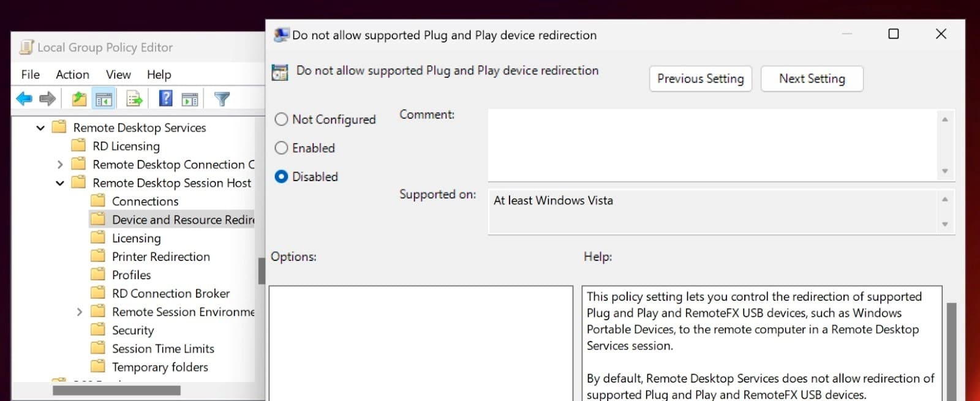Screen dimensions: 980x401
Task: Select the Enabled radio button
Action: click(x=282, y=148)
